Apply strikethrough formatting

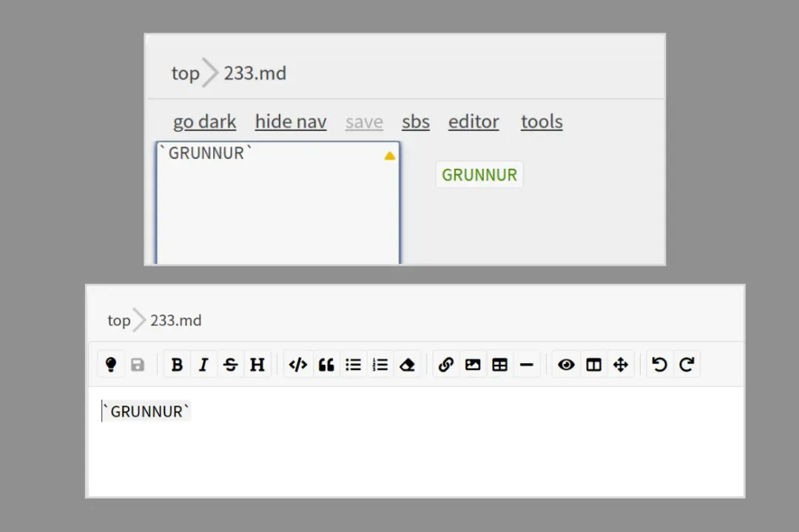[x=230, y=364]
